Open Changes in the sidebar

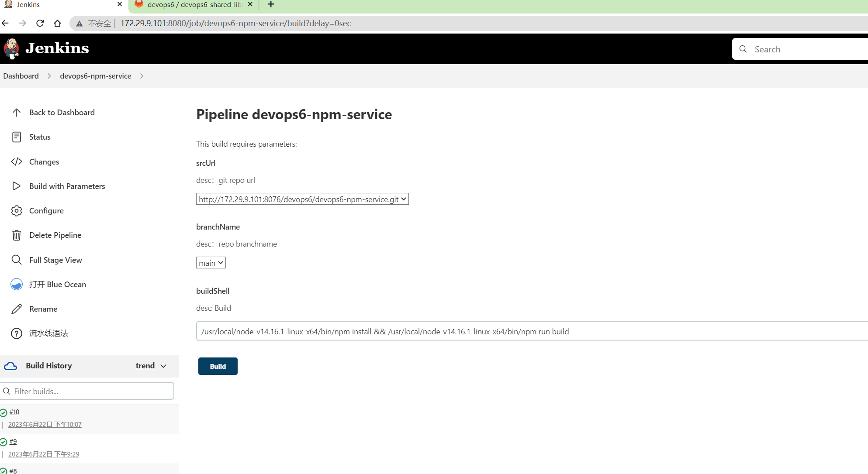[44, 161]
